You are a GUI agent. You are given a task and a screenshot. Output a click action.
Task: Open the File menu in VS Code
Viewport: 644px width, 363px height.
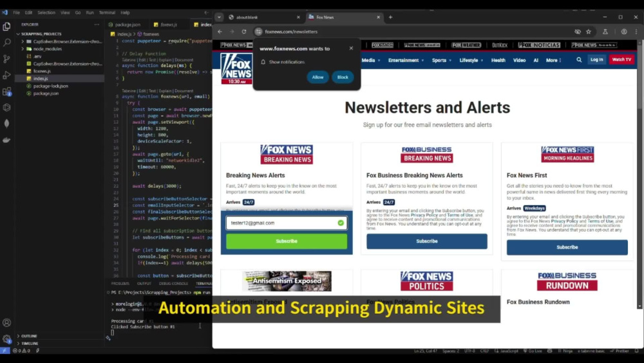coord(16,13)
